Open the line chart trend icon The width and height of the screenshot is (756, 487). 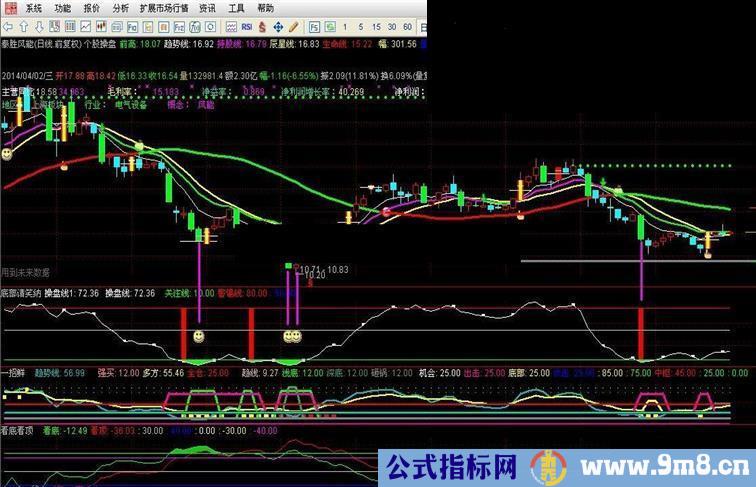click(x=86, y=26)
